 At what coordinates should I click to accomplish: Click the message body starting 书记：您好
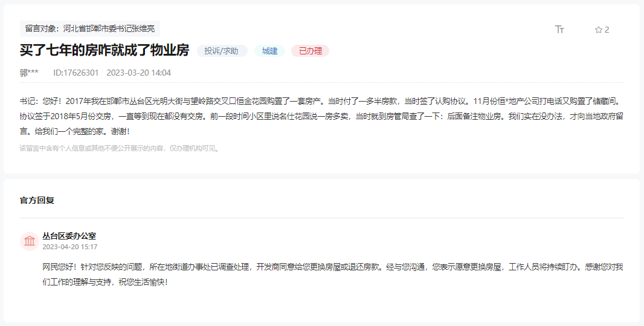[321, 116]
